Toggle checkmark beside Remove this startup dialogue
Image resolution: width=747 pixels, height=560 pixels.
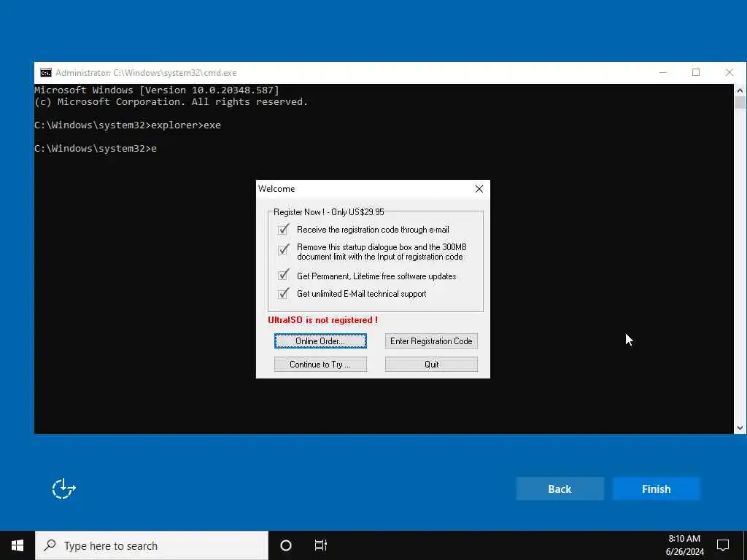(x=284, y=249)
